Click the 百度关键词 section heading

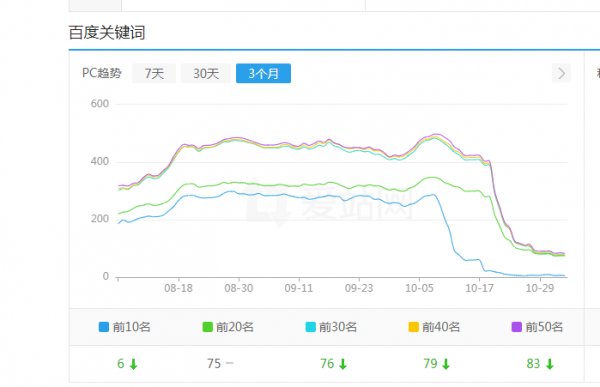(107, 33)
